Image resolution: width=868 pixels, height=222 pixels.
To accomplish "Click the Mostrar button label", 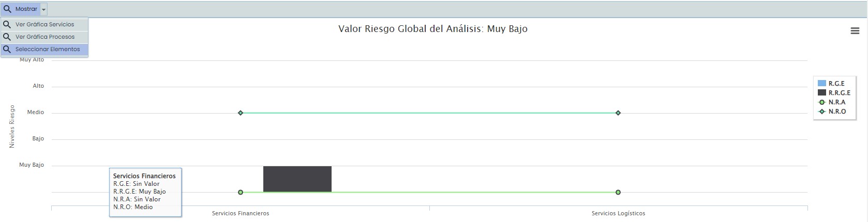I will [x=26, y=9].
